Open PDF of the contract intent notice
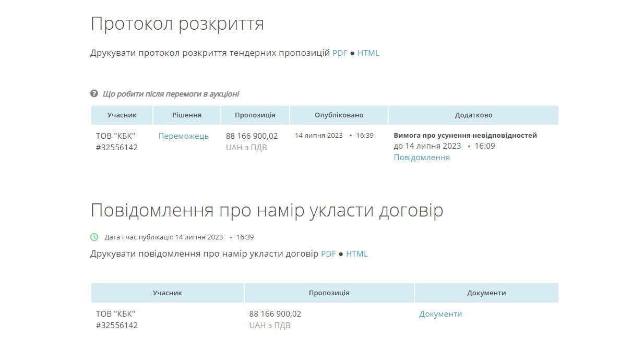 [329, 254]
